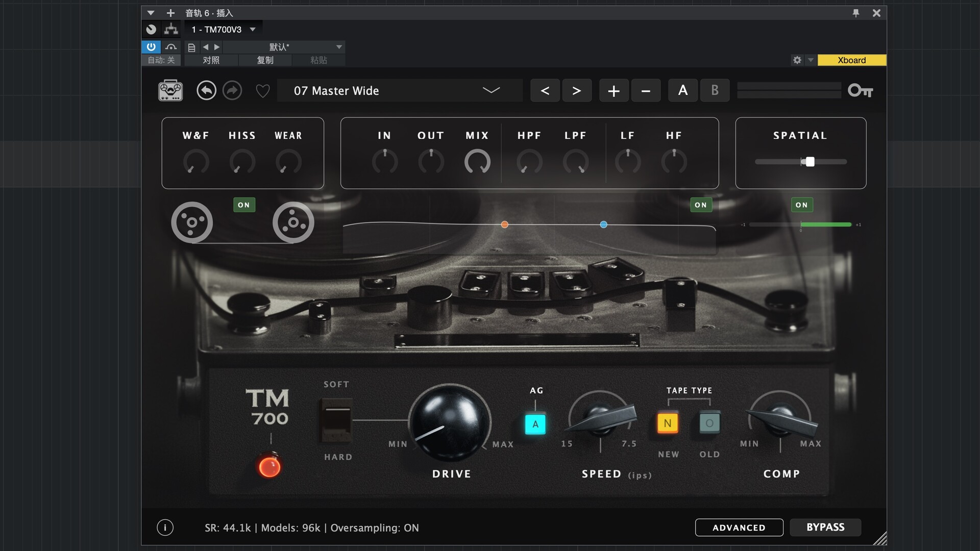This screenshot has height=551, width=980.
Task: Open the info icon at bottom left
Action: click(165, 527)
